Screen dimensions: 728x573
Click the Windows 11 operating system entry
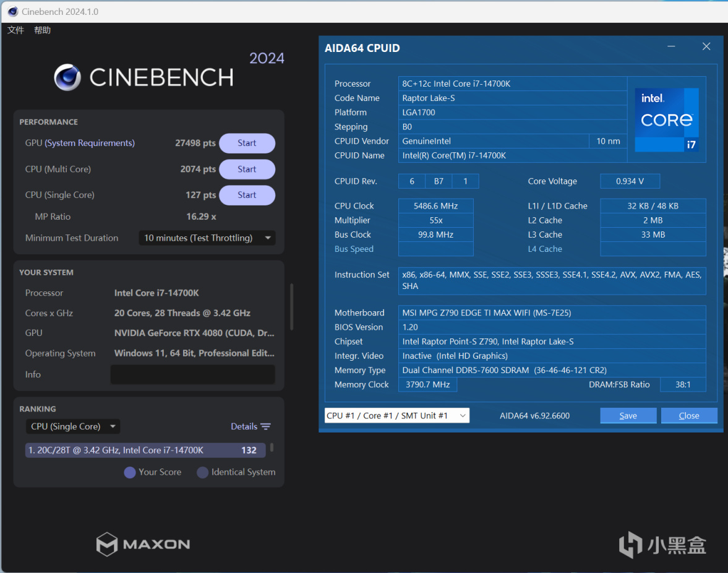(x=194, y=353)
